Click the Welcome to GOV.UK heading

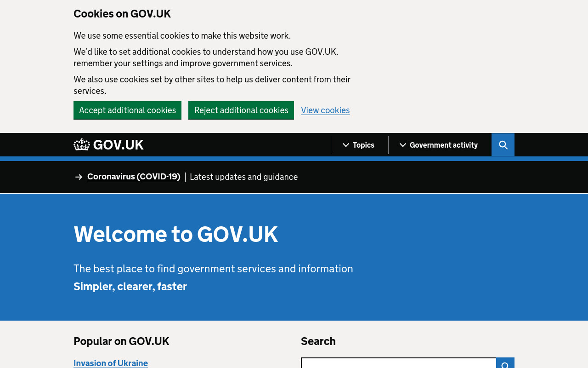click(175, 234)
